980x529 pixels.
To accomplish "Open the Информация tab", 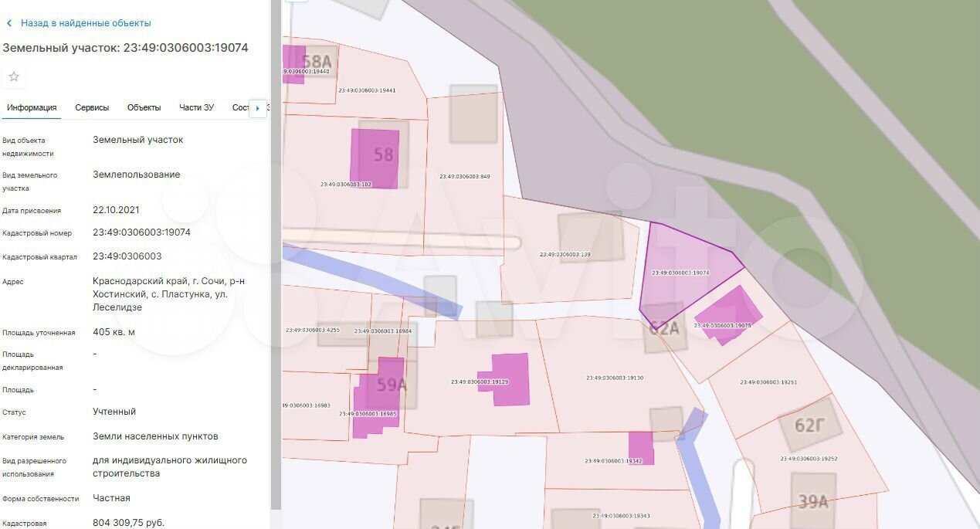I will coord(32,108).
